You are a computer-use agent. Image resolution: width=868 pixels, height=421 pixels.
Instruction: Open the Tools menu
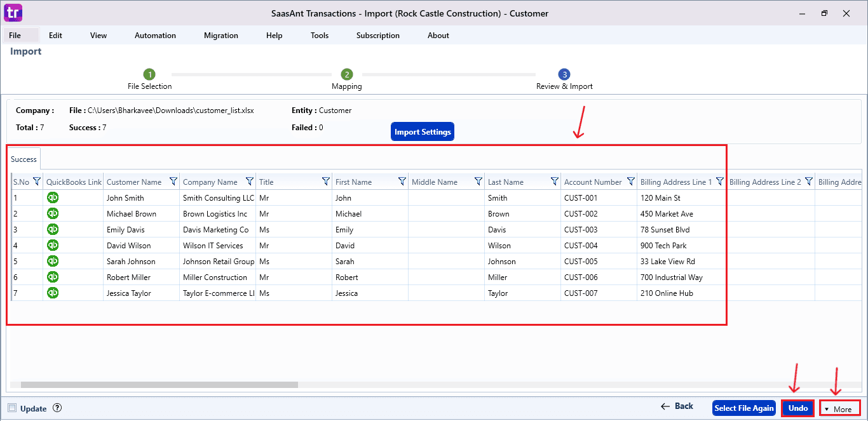[x=320, y=36]
